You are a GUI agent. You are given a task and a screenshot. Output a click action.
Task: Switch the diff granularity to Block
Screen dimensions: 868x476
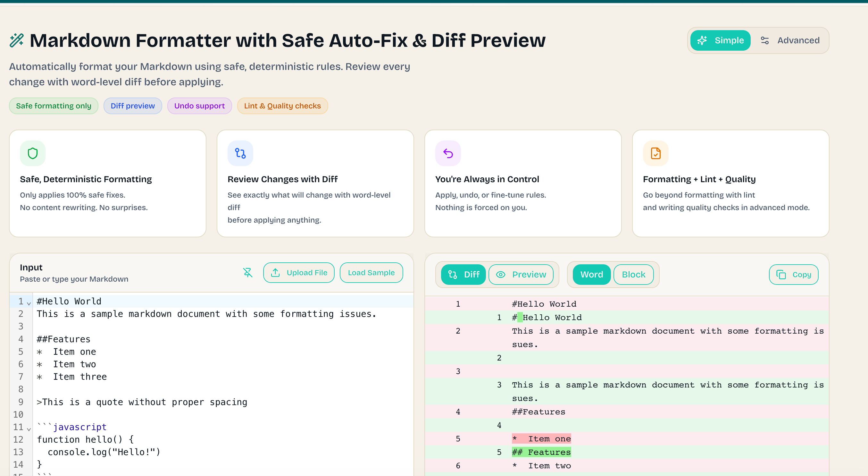pyautogui.click(x=633, y=275)
